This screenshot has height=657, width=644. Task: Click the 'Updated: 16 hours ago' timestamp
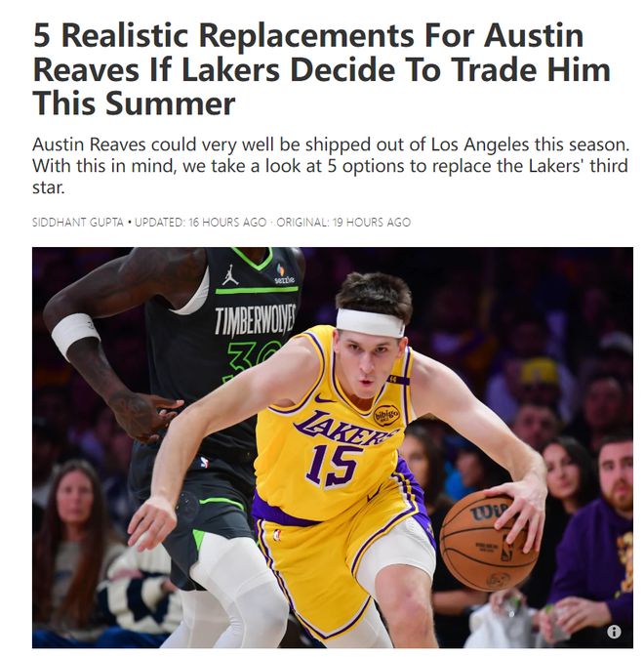point(201,222)
